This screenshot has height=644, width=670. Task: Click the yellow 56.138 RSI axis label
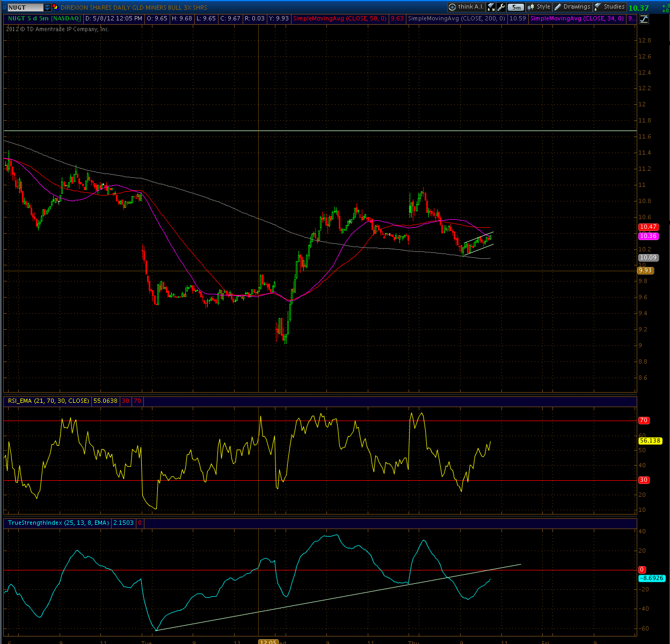(650, 440)
